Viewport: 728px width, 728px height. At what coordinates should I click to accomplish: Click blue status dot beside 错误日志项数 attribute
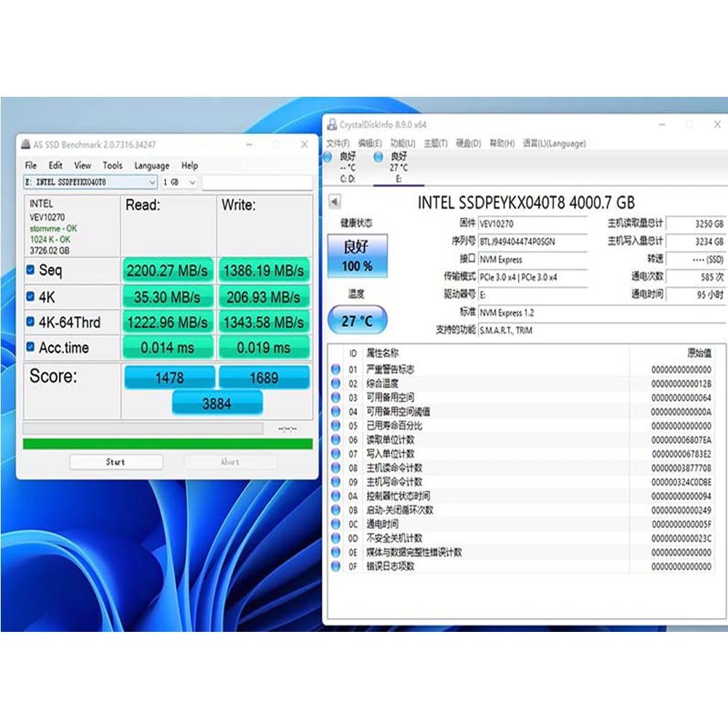pos(335,566)
